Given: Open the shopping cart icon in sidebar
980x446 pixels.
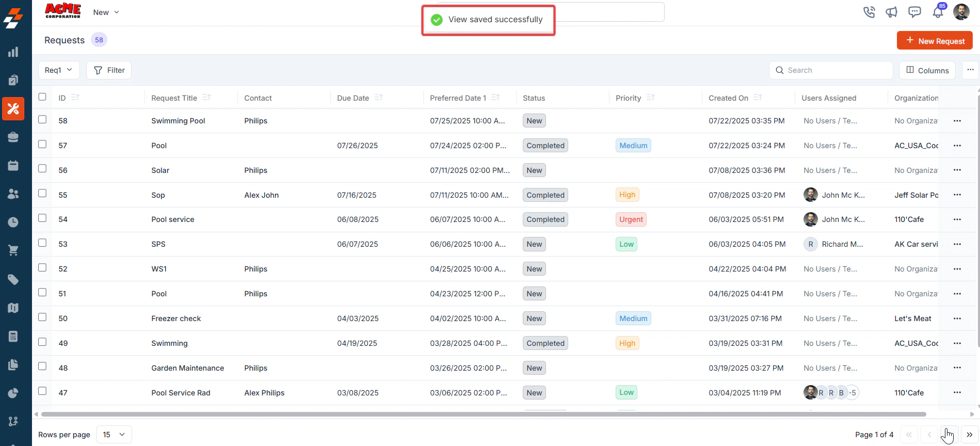Looking at the screenshot, I should tap(13, 250).
